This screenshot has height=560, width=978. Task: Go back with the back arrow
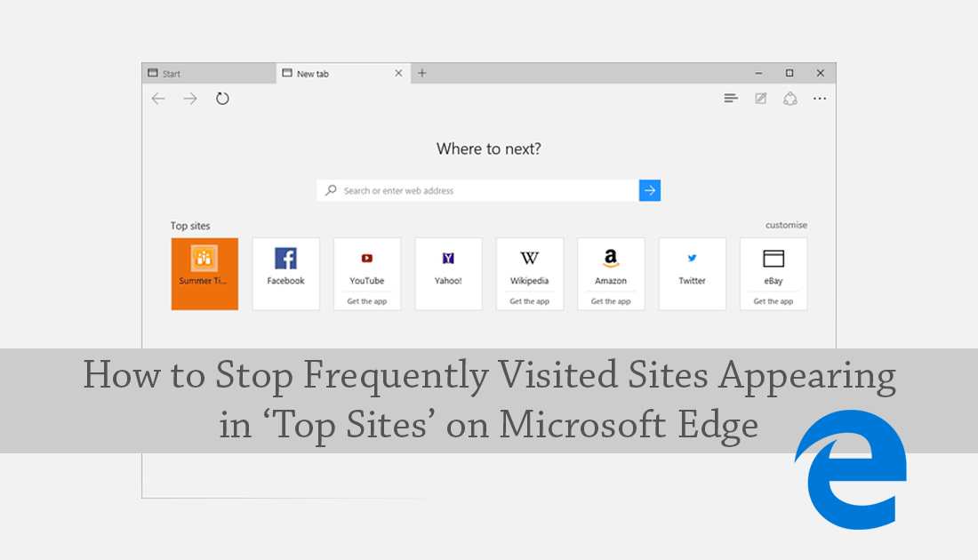click(158, 99)
